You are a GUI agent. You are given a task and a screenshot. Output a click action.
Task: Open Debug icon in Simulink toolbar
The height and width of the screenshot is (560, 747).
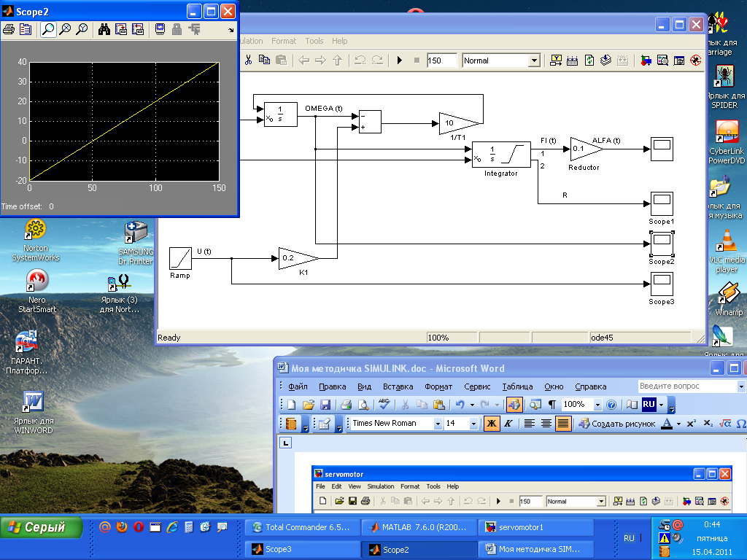(x=695, y=61)
